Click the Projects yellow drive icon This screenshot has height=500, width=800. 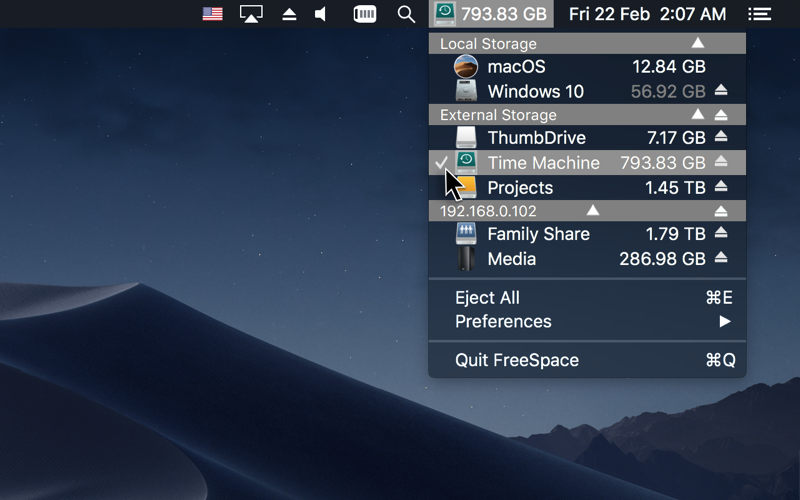click(467, 187)
